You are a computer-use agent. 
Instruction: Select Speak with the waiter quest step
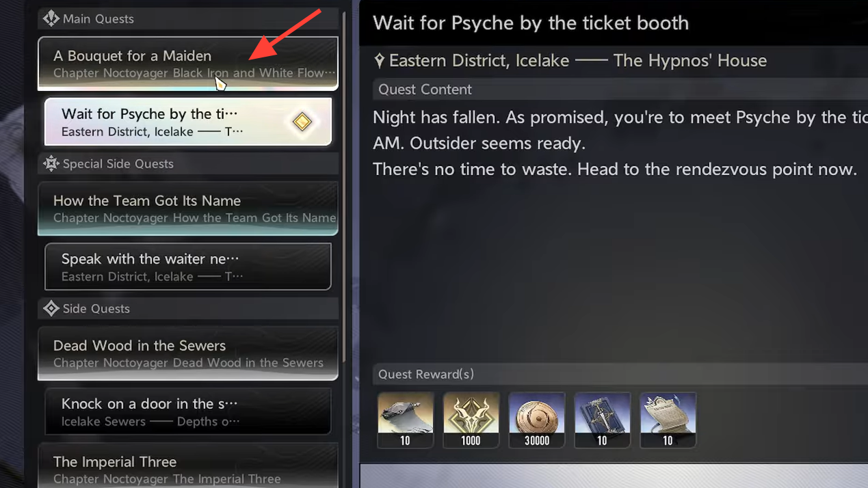[x=188, y=267]
